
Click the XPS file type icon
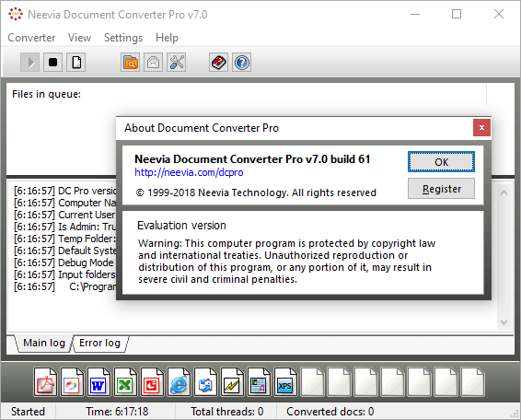[285, 381]
